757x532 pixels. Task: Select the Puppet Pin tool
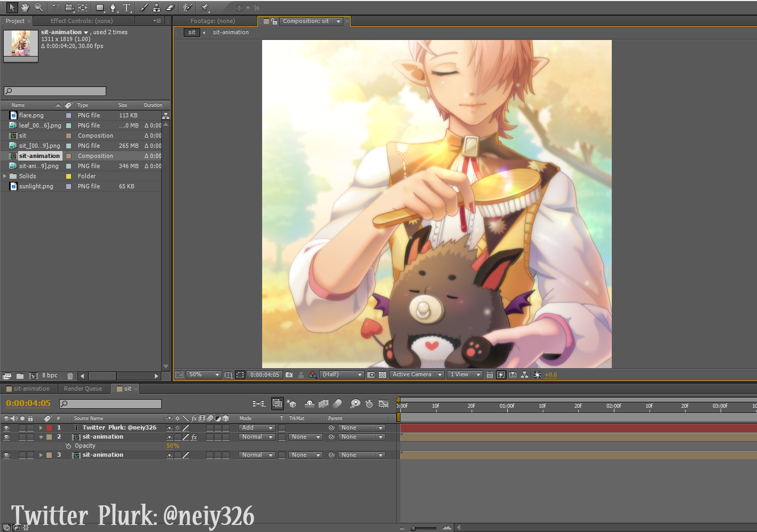click(204, 7)
